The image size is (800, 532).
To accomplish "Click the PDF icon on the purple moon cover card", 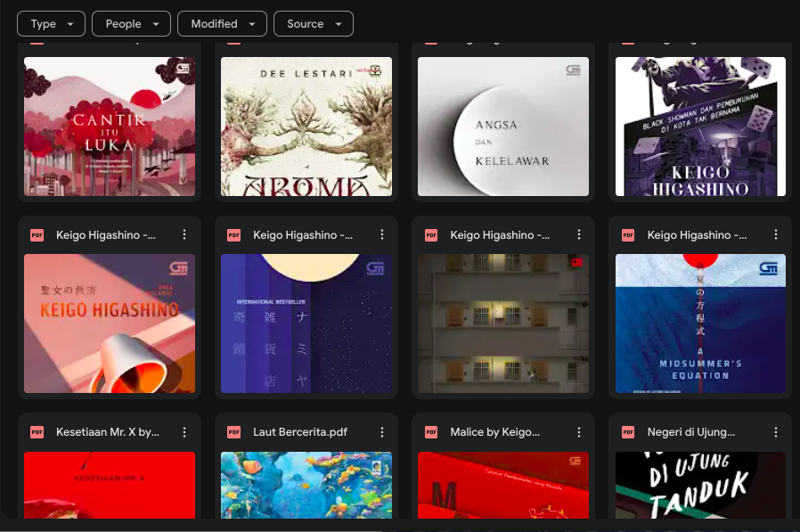I will pos(233,235).
